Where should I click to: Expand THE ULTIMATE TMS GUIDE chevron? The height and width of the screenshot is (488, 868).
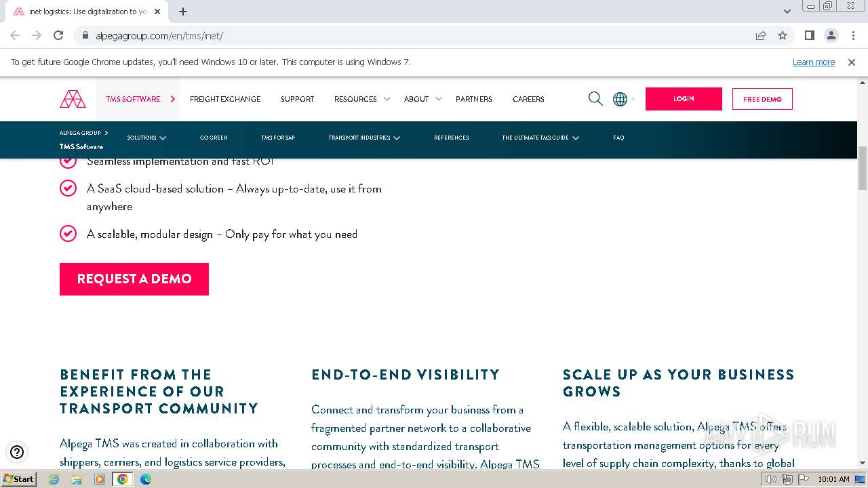pos(576,138)
